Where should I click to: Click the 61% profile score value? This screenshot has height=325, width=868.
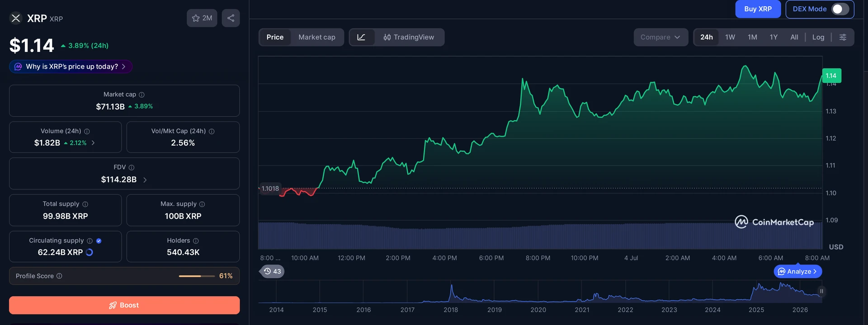pyautogui.click(x=226, y=276)
